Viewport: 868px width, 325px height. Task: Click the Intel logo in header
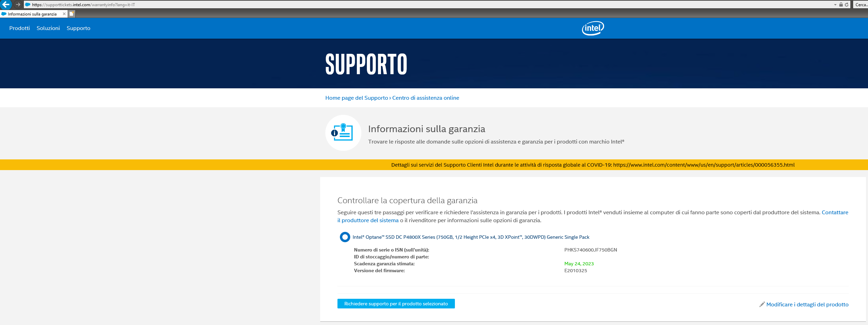(593, 28)
